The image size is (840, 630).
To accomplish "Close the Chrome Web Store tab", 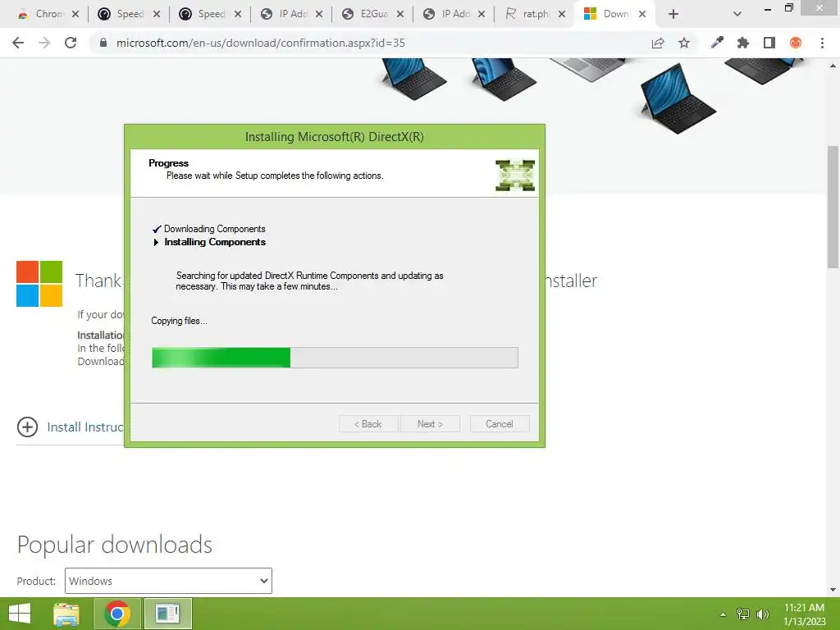I will (x=75, y=15).
